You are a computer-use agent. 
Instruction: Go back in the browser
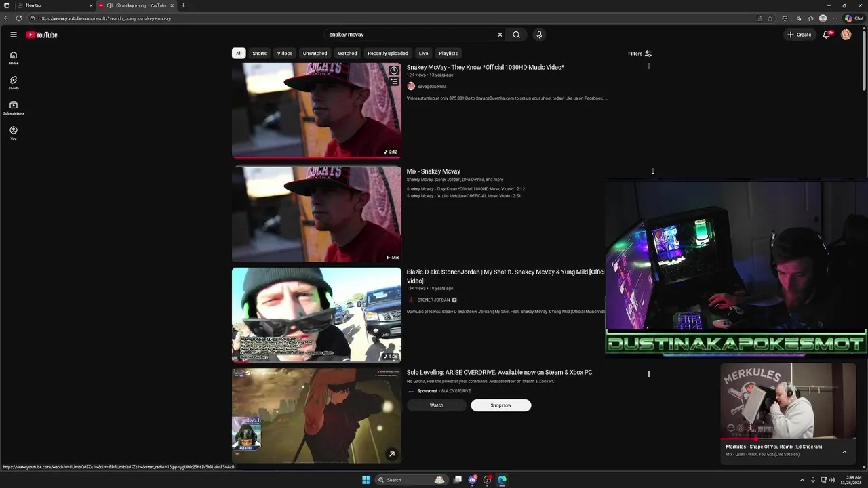7,18
